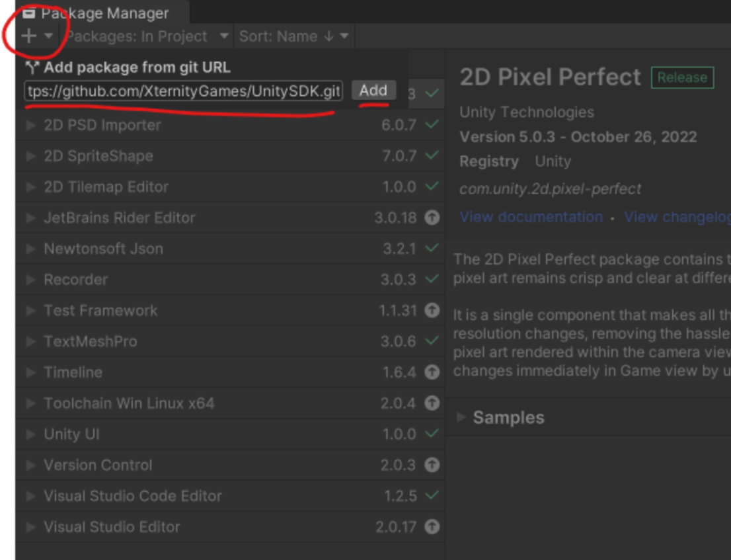Viewport: 731px width, 560px height.
Task: Expand the Version Control package
Action: 31,465
